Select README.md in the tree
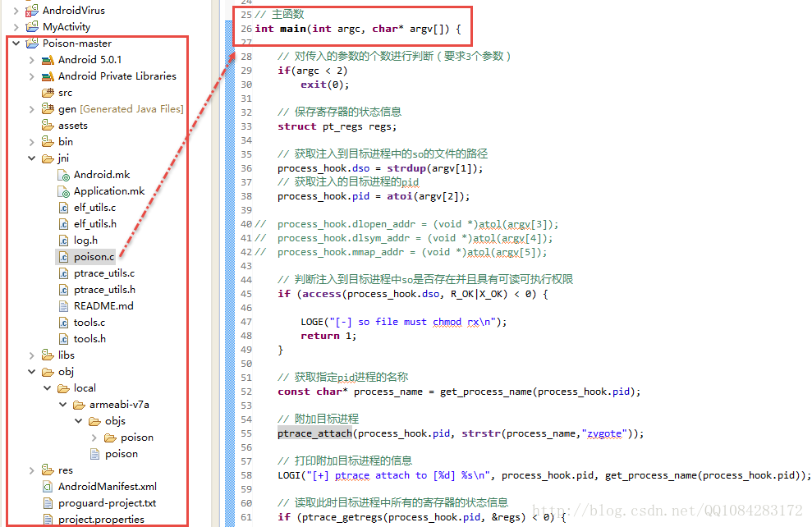 (103, 306)
